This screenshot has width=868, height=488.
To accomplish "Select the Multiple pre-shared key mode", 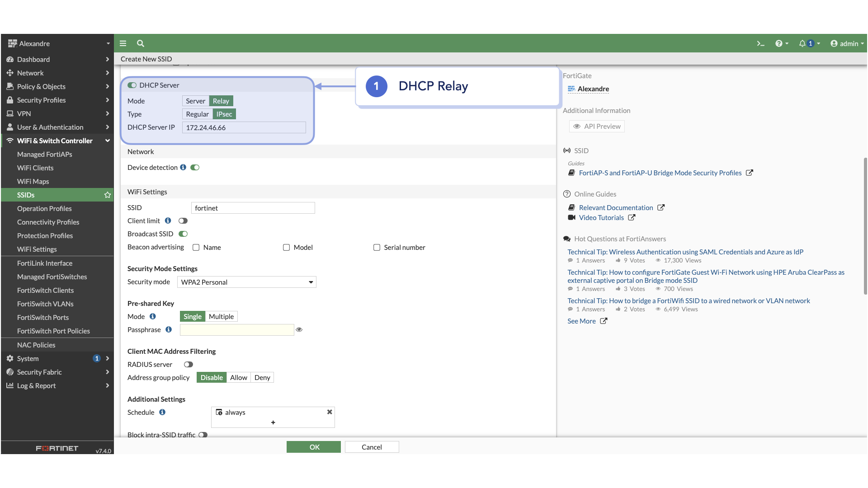I will [221, 317].
